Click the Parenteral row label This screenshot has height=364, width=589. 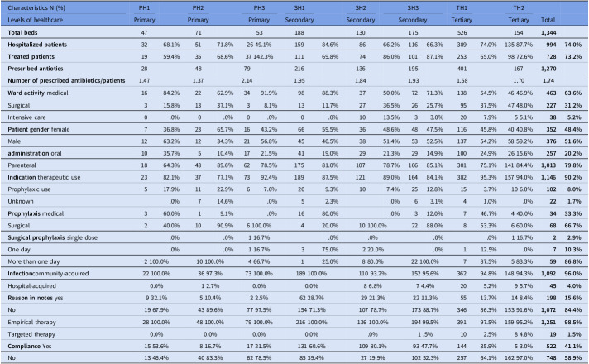(22, 165)
